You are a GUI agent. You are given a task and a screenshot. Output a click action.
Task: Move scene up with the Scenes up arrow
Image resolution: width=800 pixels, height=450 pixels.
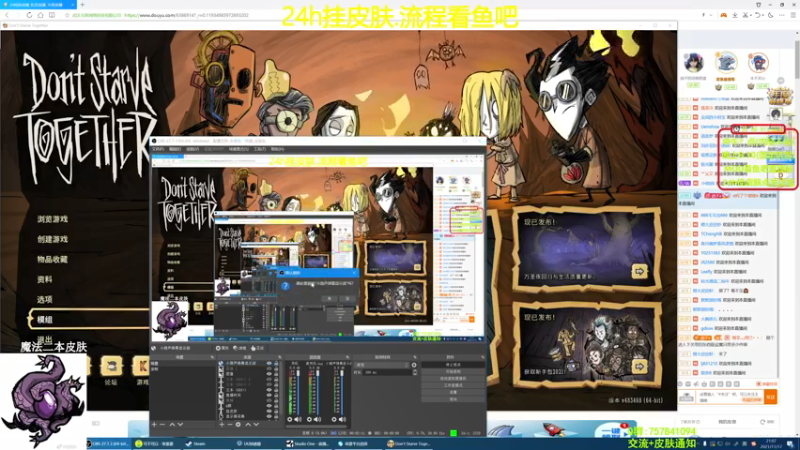[x=172, y=424]
